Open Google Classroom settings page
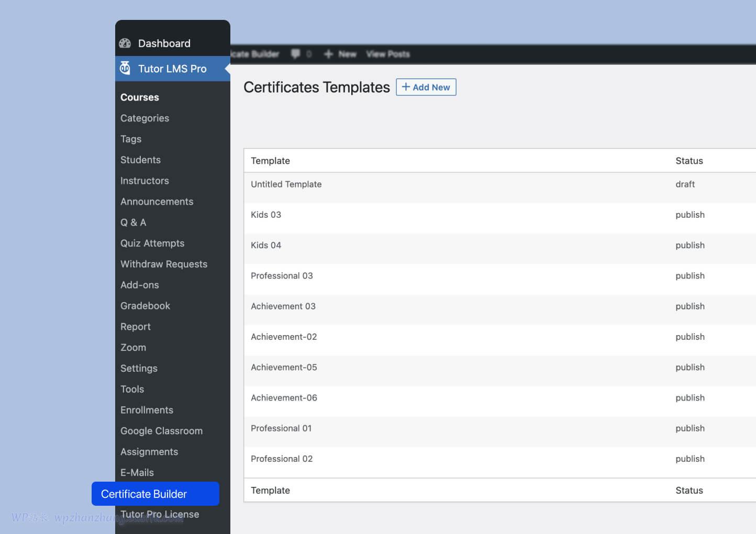Image resolution: width=756 pixels, height=534 pixels. coord(161,431)
